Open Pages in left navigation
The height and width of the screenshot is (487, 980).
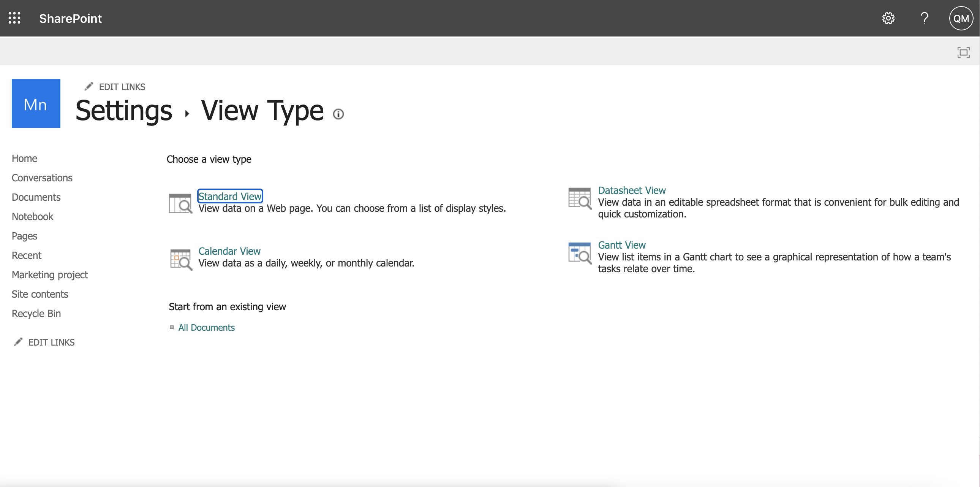[x=24, y=236]
